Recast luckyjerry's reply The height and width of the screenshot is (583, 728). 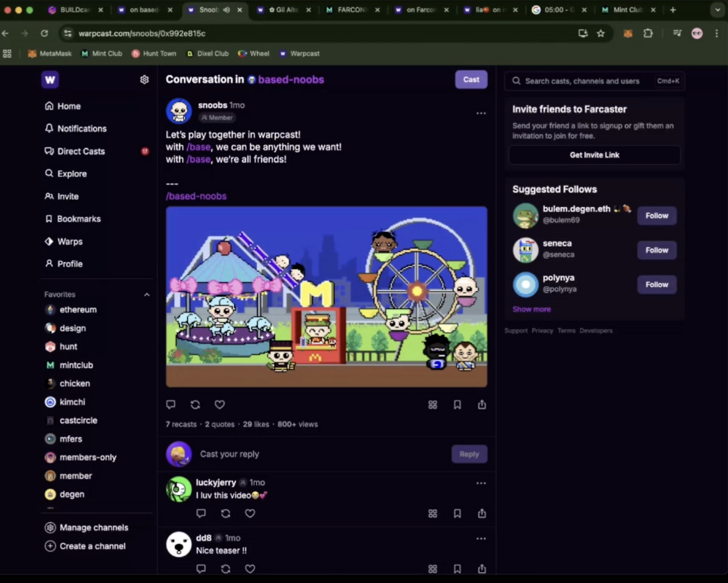coord(226,513)
